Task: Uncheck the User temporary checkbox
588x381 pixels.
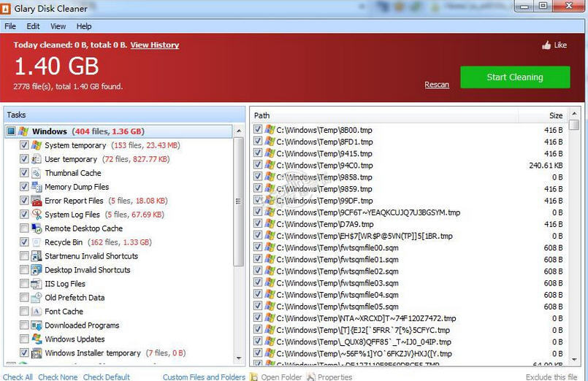Action: (24, 159)
